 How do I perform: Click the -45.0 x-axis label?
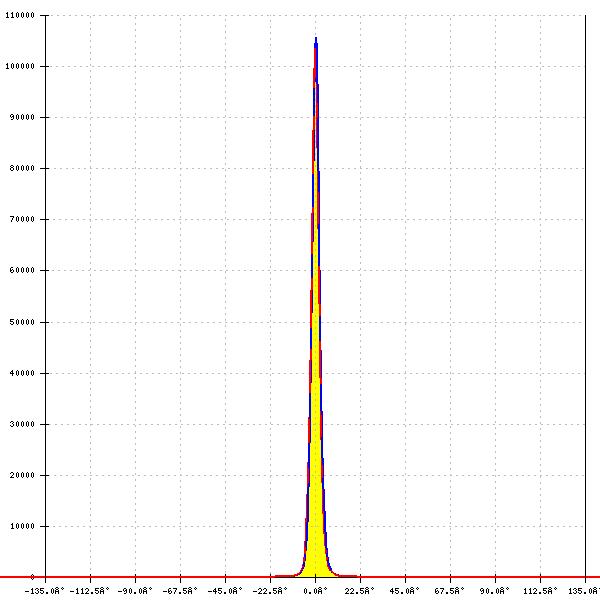pyautogui.click(x=225, y=591)
